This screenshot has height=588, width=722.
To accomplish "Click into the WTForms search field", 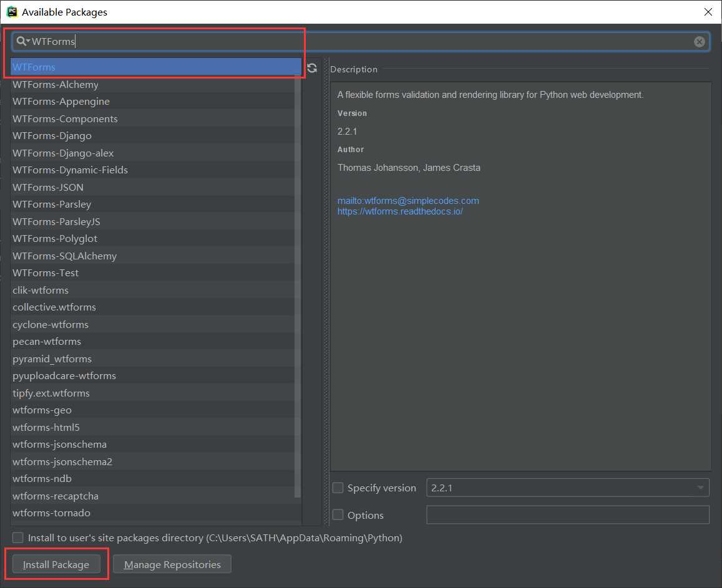I will (x=361, y=41).
